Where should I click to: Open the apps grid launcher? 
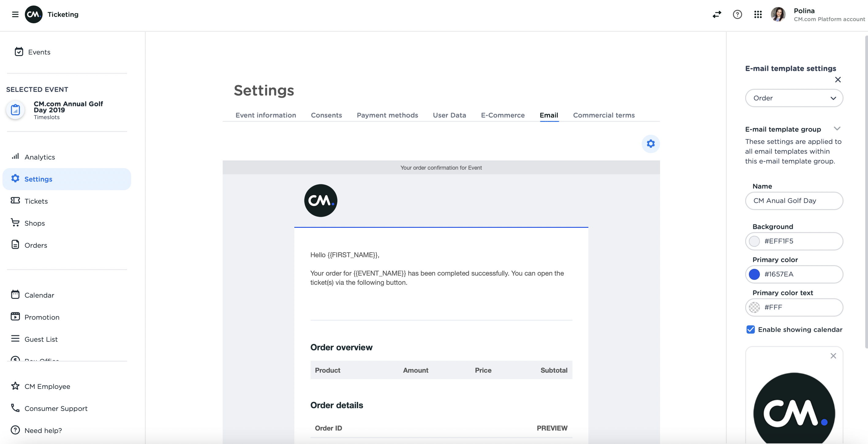point(758,14)
